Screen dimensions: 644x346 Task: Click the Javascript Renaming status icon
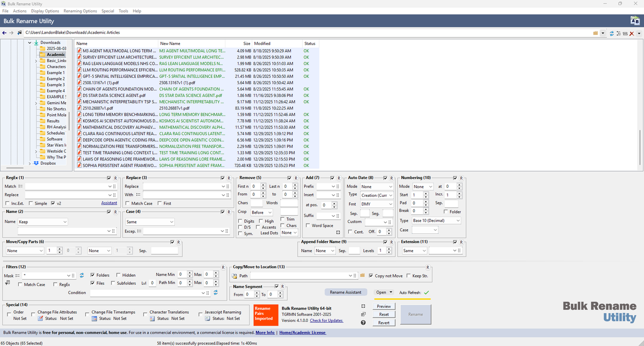coord(208,319)
